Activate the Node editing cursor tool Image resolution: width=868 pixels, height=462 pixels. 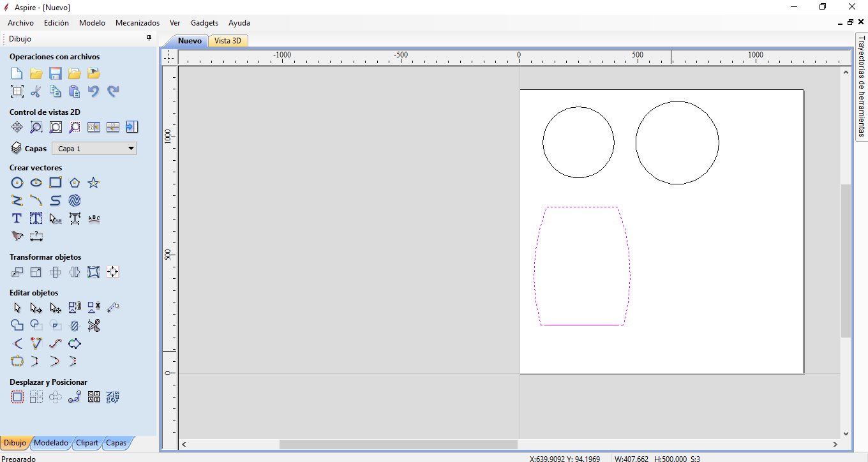[x=36, y=308]
